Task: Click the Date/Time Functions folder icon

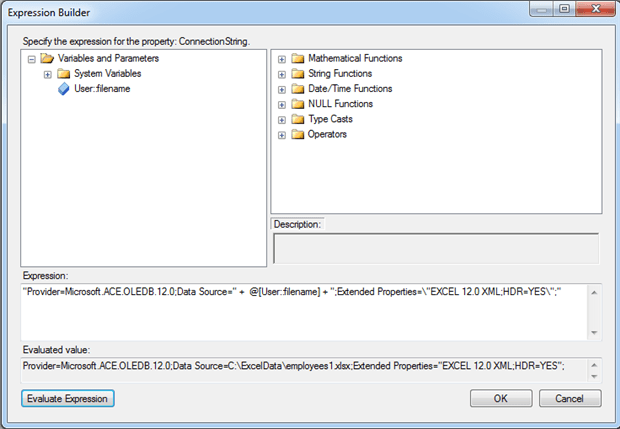Action: click(298, 89)
